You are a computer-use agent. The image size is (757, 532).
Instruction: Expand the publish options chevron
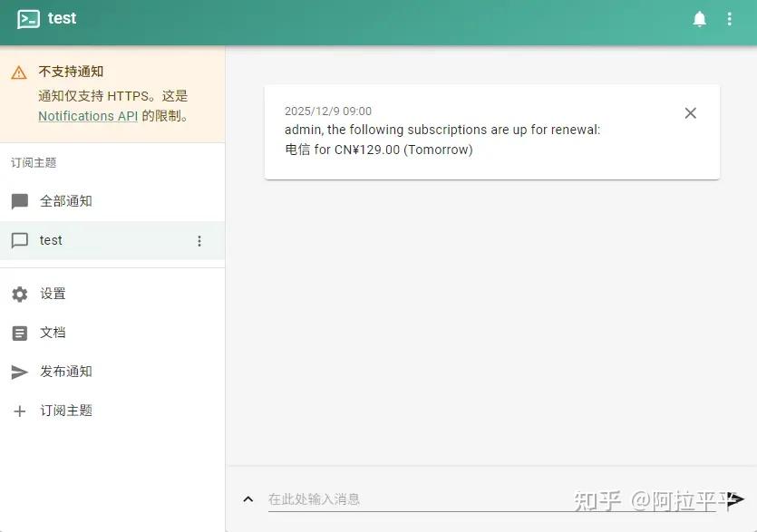[248, 498]
